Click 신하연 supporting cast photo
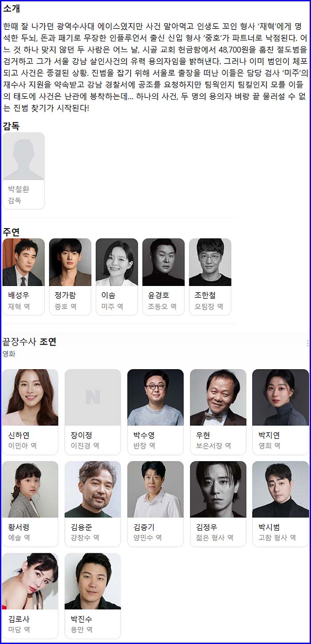This screenshot has width=311, height=644. click(x=30, y=397)
